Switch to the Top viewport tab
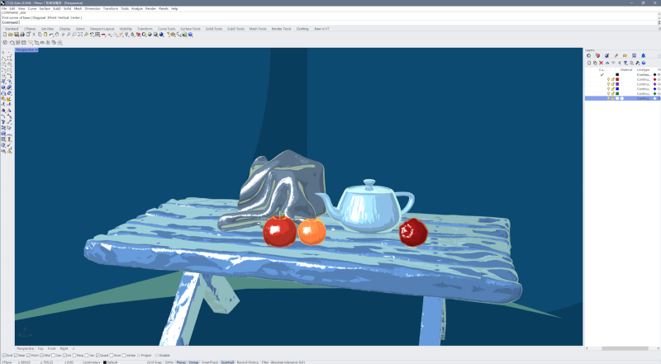This screenshot has width=661, height=364. coord(40,348)
